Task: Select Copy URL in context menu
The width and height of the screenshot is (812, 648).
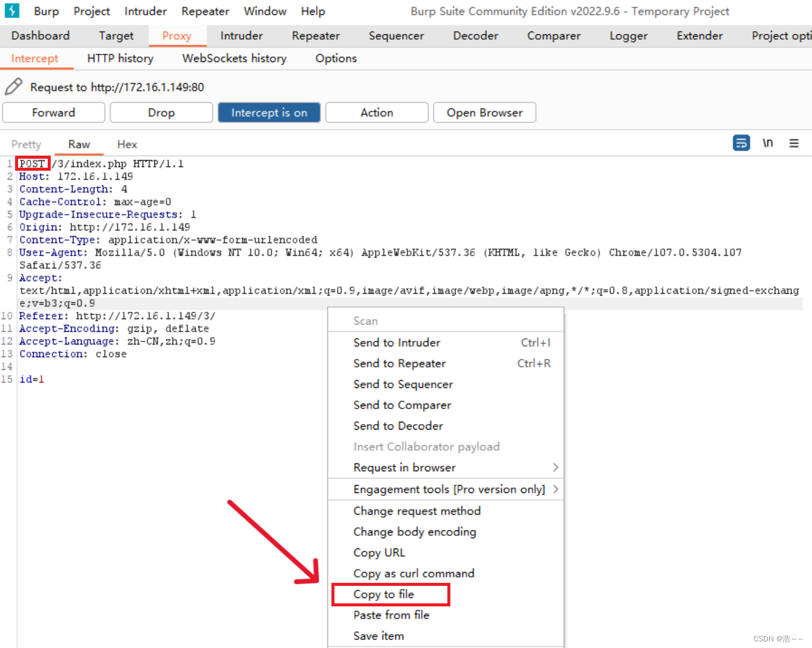Action: (446, 553)
